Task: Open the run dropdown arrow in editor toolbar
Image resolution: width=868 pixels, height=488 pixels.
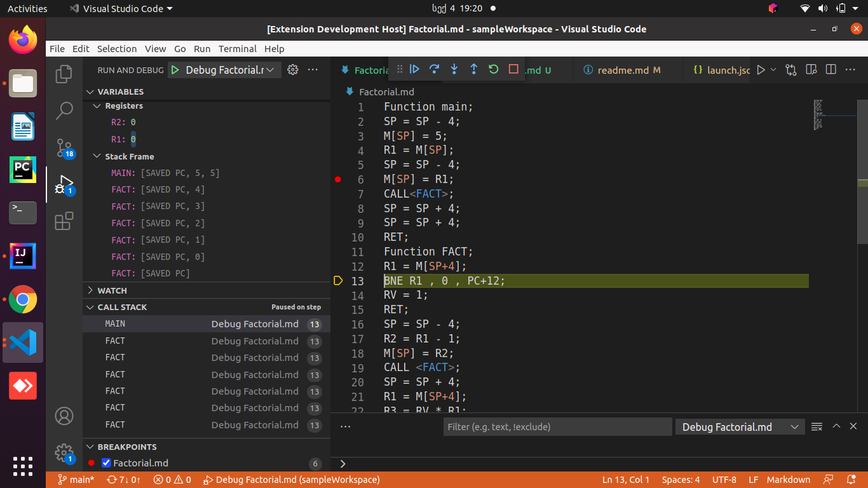Action: 773,70
